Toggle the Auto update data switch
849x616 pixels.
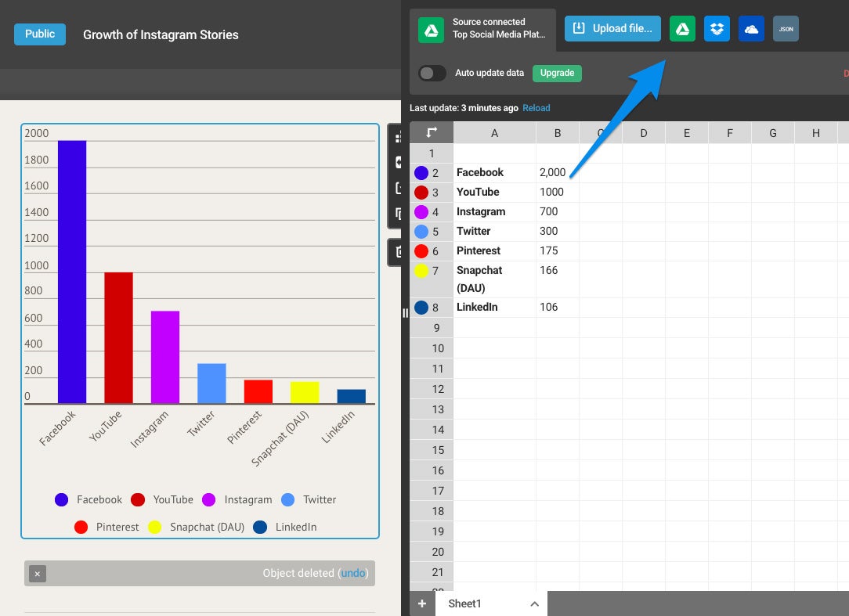click(x=432, y=73)
